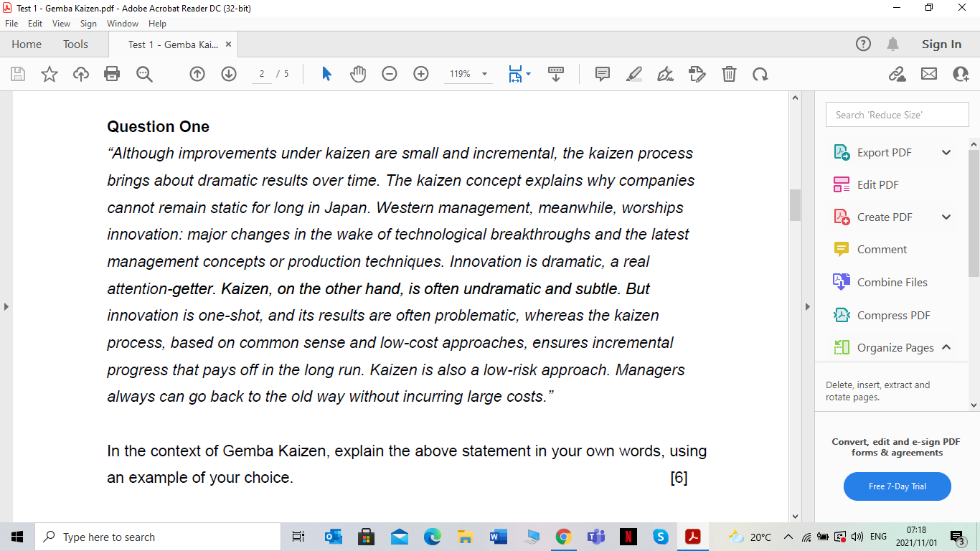Image resolution: width=980 pixels, height=551 pixels.
Task: Select the Selection tool arrow
Action: [x=325, y=74]
